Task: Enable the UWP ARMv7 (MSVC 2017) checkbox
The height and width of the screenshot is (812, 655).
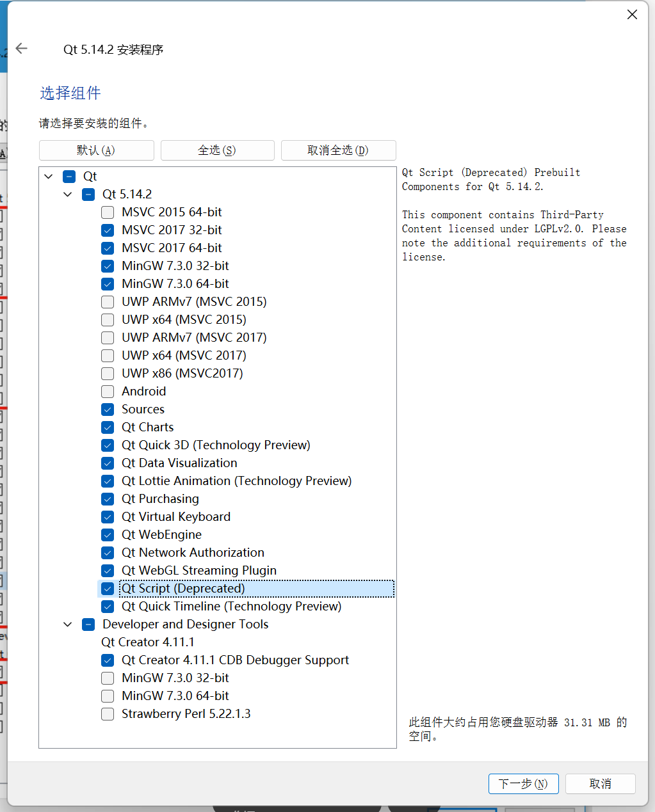Action: point(108,337)
